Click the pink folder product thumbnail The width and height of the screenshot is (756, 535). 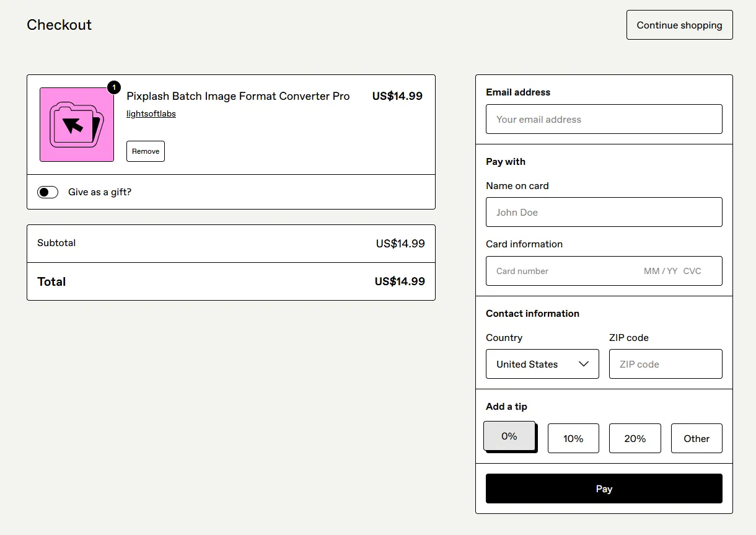pyautogui.click(x=76, y=124)
